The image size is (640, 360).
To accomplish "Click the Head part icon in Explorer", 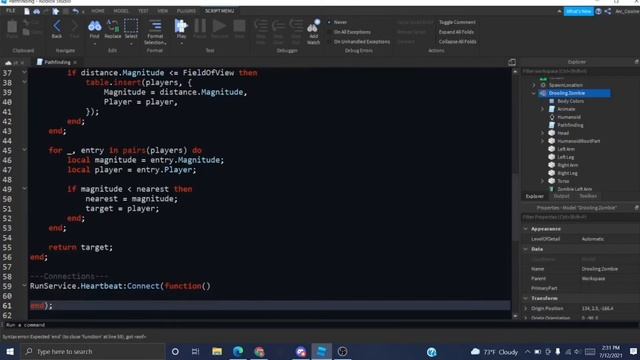I will [x=552, y=133].
